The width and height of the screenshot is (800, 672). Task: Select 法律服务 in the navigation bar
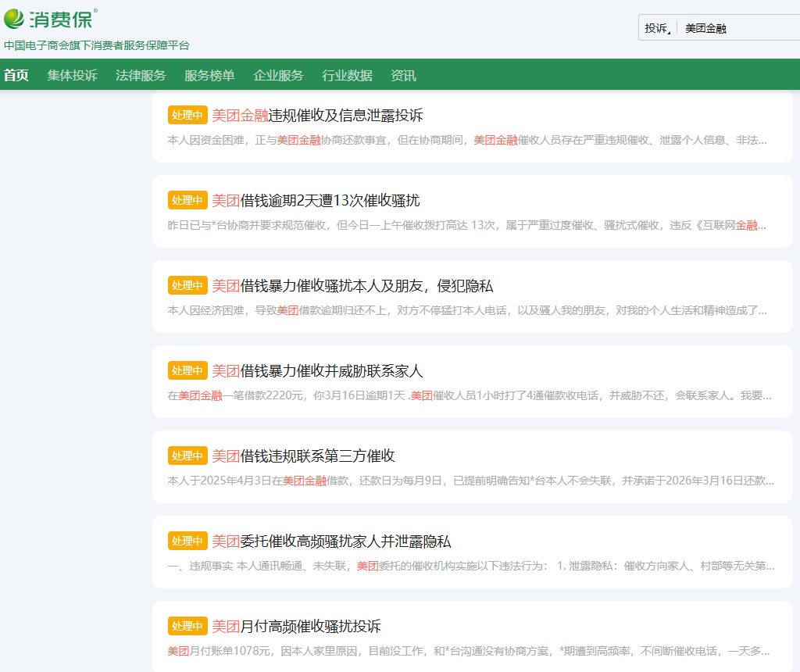point(141,76)
